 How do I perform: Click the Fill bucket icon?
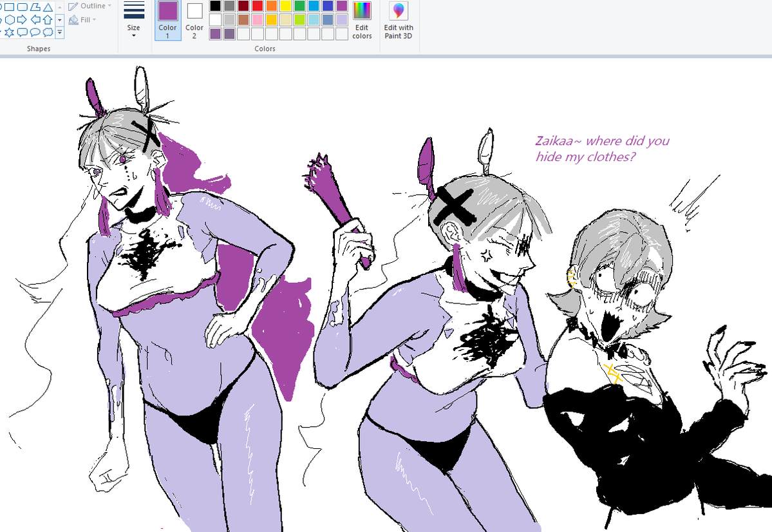tap(73, 20)
